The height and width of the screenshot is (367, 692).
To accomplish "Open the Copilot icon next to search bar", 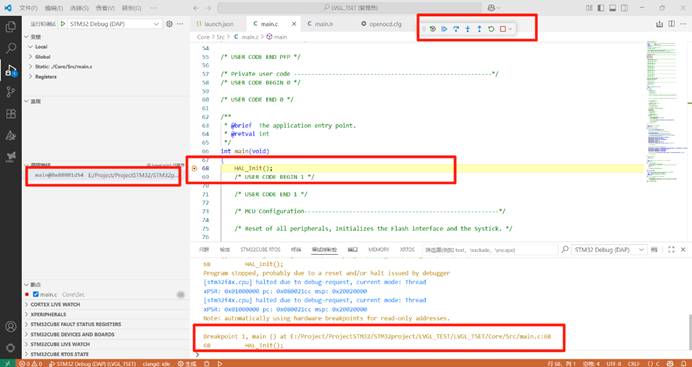I will (491, 8).
